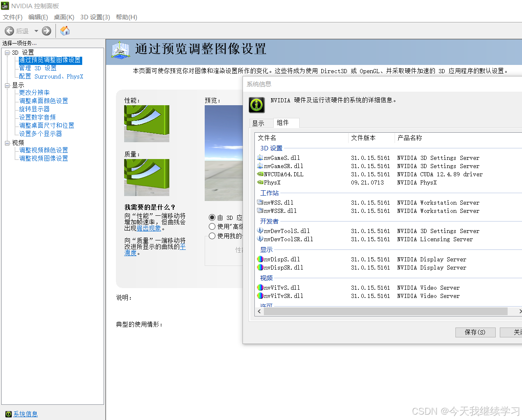
Task: Switch to the 显示 tab in 系统信息
Action: [x=261, y=123]
